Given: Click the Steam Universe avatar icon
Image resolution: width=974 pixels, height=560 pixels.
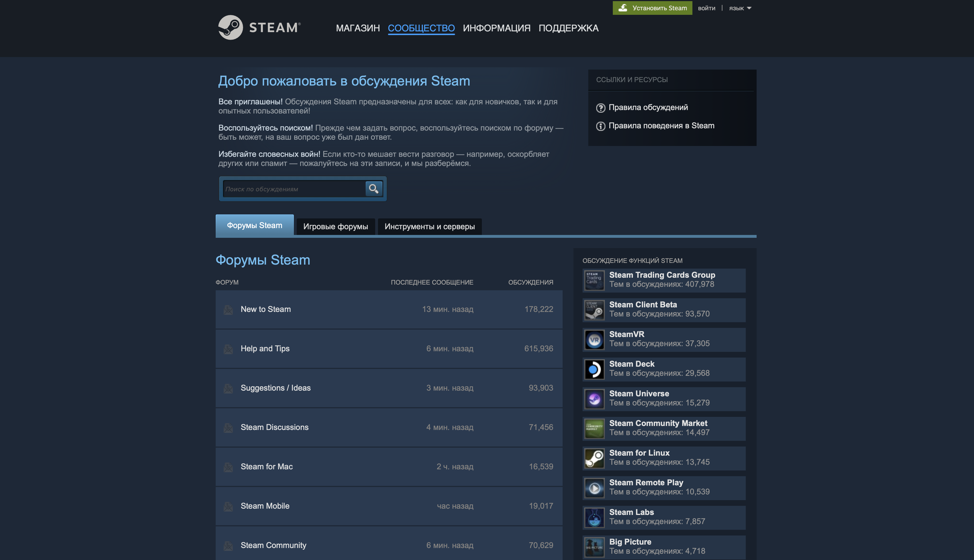Looking at the screenshot, I should coord(594,399).
